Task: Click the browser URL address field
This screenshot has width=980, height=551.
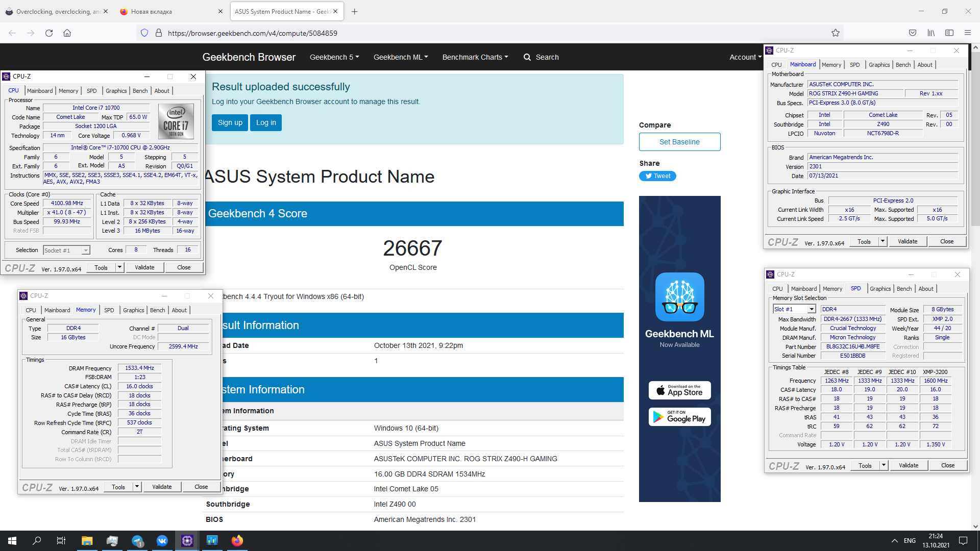Action: tap(490, 33)
